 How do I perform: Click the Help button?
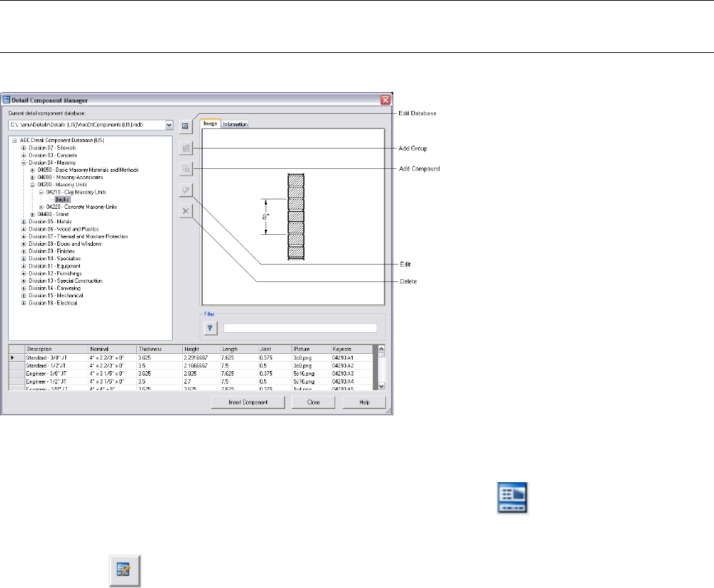point(364,402)
